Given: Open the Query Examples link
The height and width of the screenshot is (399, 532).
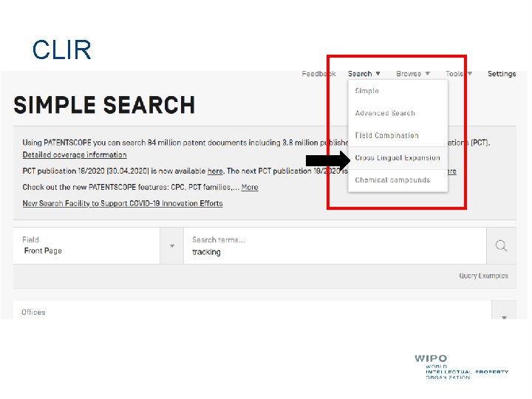Looking at the screenshot, I should [483, 276].
